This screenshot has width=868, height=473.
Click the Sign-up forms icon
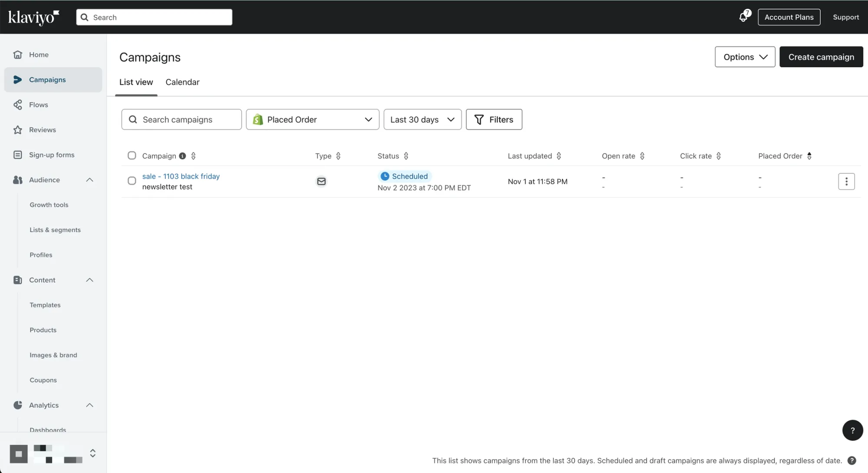[18, 155]
